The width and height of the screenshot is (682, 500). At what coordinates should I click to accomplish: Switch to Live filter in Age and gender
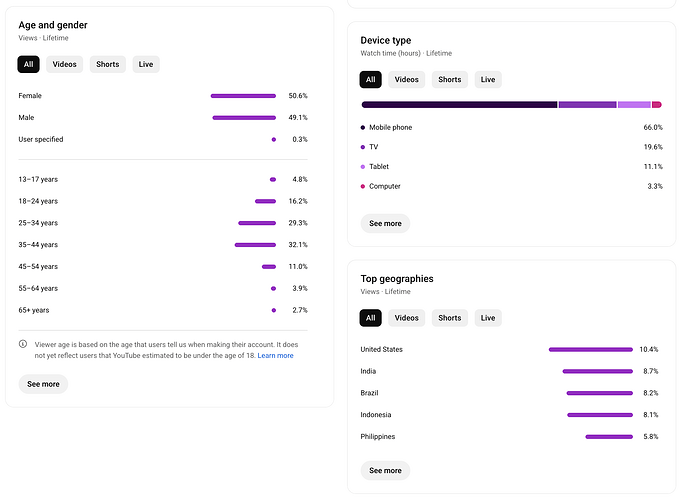[x=146, y=64]
